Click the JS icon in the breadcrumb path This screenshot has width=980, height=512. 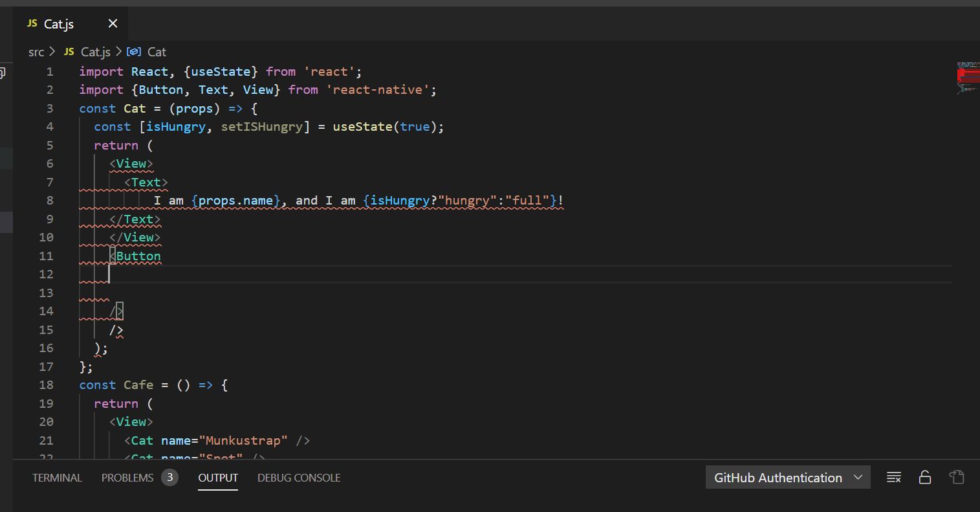69,52
